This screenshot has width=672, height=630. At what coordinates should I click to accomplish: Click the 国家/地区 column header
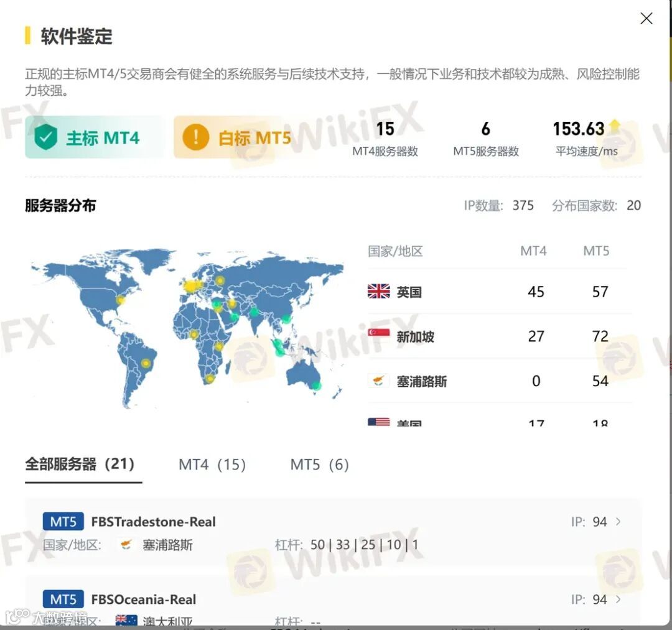pyautogui.click(x=395, y=251)
